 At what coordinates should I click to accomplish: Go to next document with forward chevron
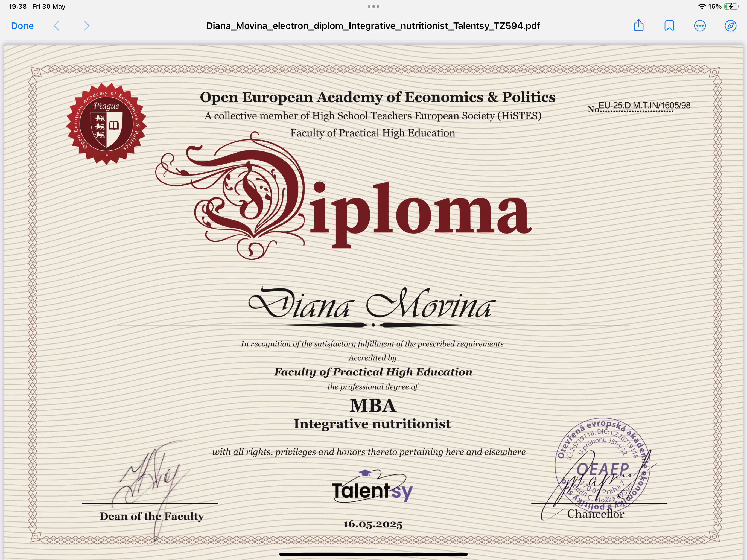pos(87,26)
